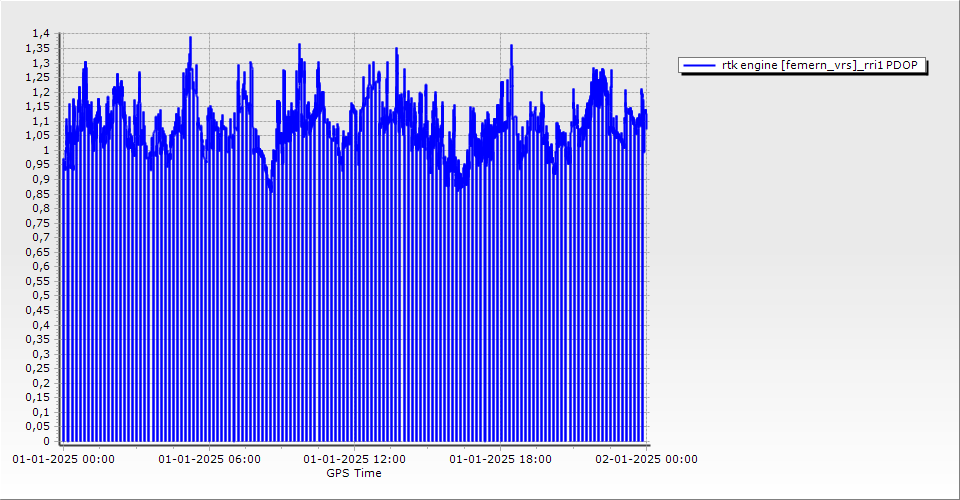This screenshot has width=960, height=500.
Task: Click the 0,75 y-axis tick label
Action: (37, 223)
